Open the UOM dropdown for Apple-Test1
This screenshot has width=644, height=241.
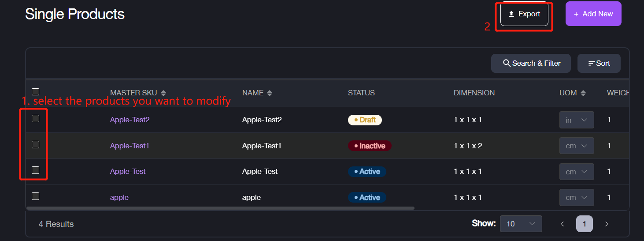pyautogui.click(x=577, y=146)
